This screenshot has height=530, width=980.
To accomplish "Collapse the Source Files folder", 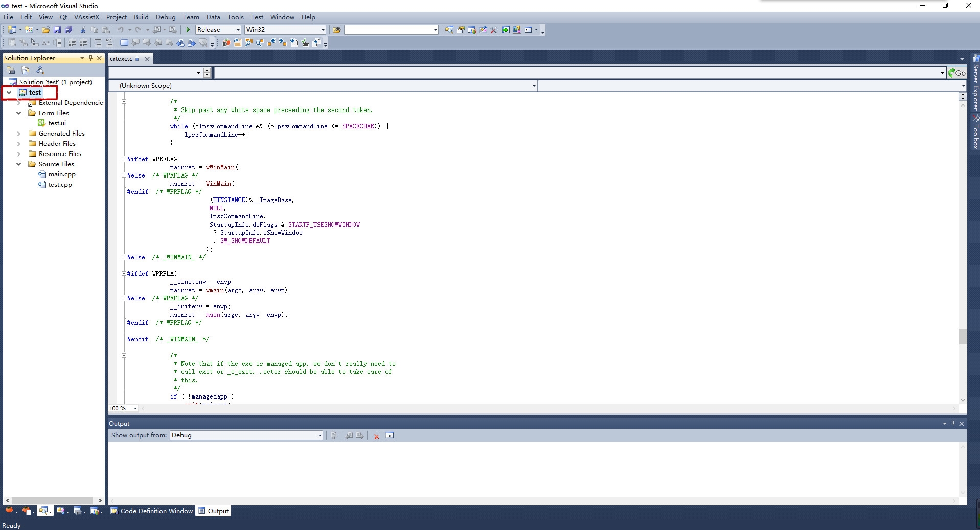I will click(19, 164).
